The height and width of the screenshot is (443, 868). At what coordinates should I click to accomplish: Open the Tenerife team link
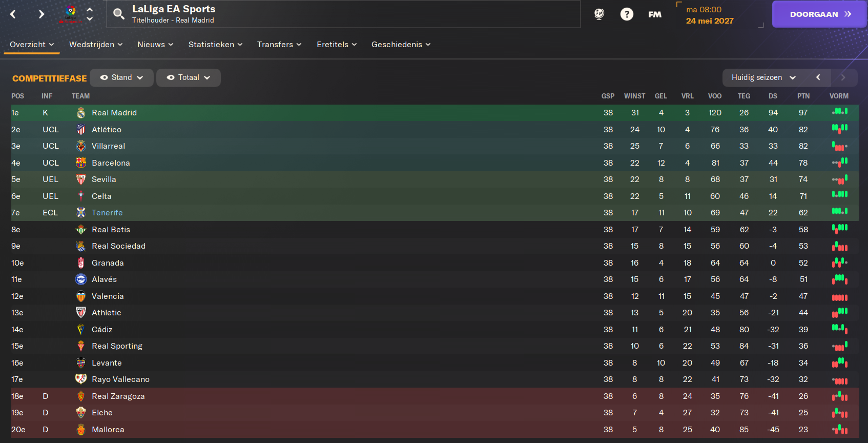click(107, 213)
